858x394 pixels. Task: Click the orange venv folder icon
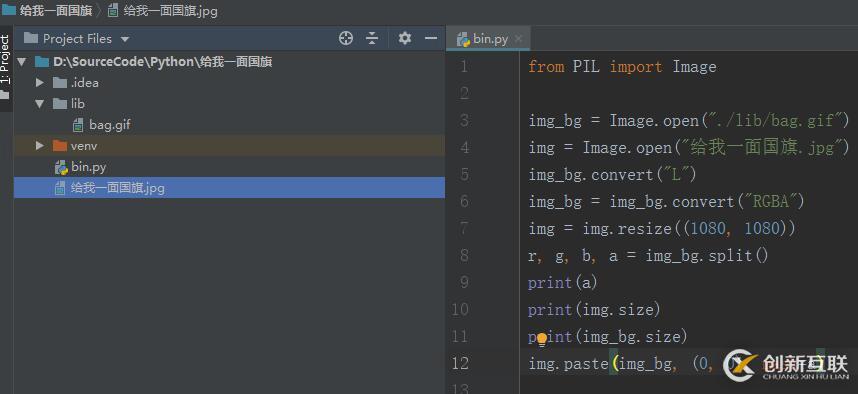coord(60,146)
